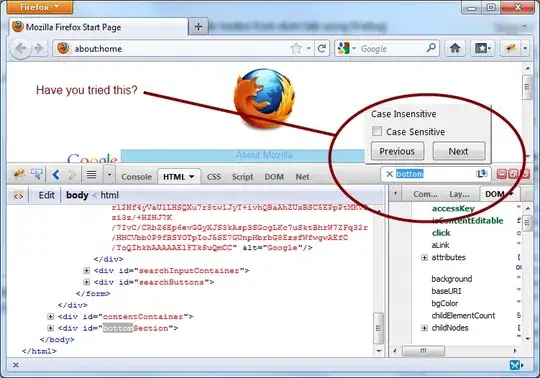The height and width of the screenshot is (378, 540).
Task: Close the add-on bar with bottom X
Action: (x=16, y=365)
